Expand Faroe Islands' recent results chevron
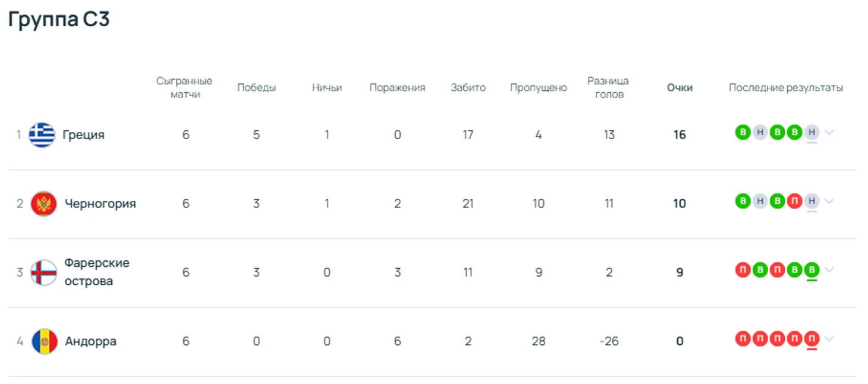The width and height of the screenshot is (868, 384). tap(829, 270)
